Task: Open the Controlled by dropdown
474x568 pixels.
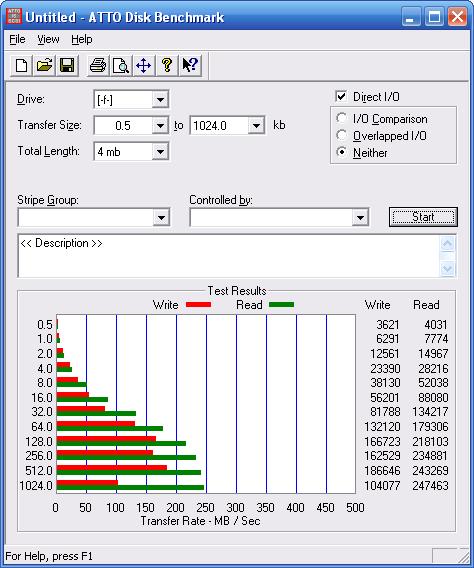Action: [x=360, y=218]
